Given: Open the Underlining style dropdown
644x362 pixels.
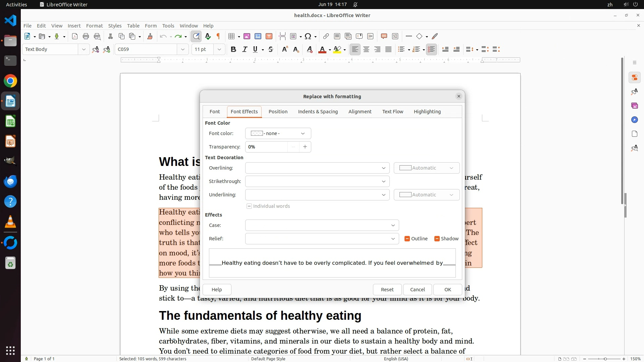Looking at the screenshot, I should tap(317, 195).
